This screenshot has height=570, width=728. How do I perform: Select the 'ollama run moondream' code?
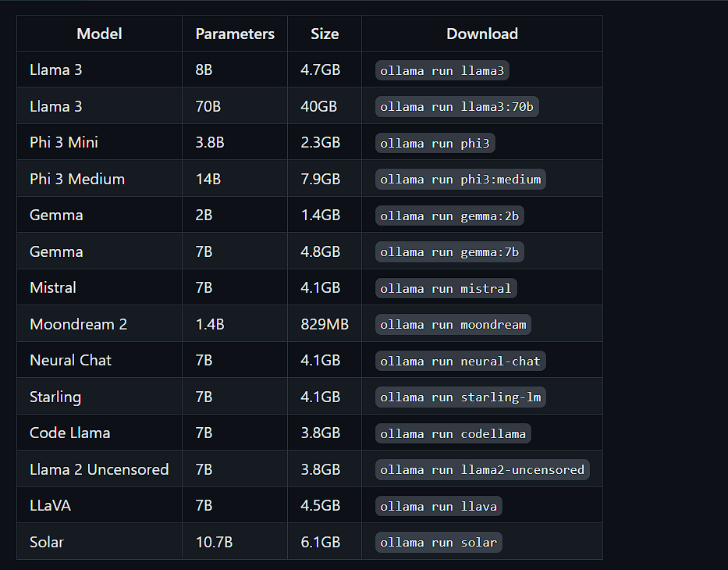point(453,324)
